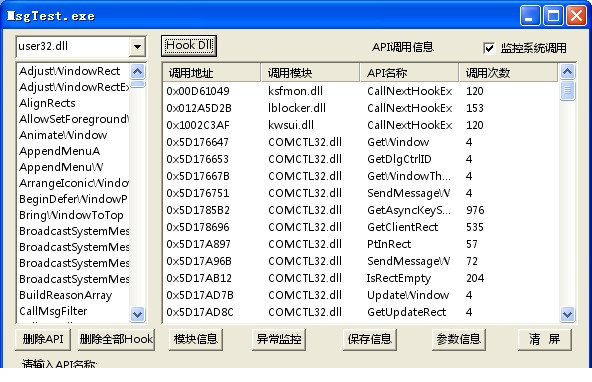Sort by API名称 column header
The height and width of the screenshot is (382, 592).
pyautogui.click(x=410, y=73)
